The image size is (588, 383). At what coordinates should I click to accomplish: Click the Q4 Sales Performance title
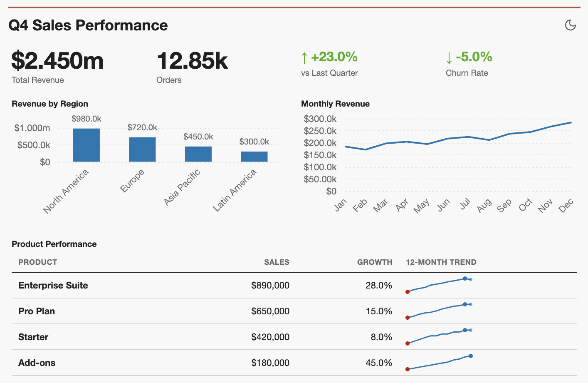coord(88,25)
